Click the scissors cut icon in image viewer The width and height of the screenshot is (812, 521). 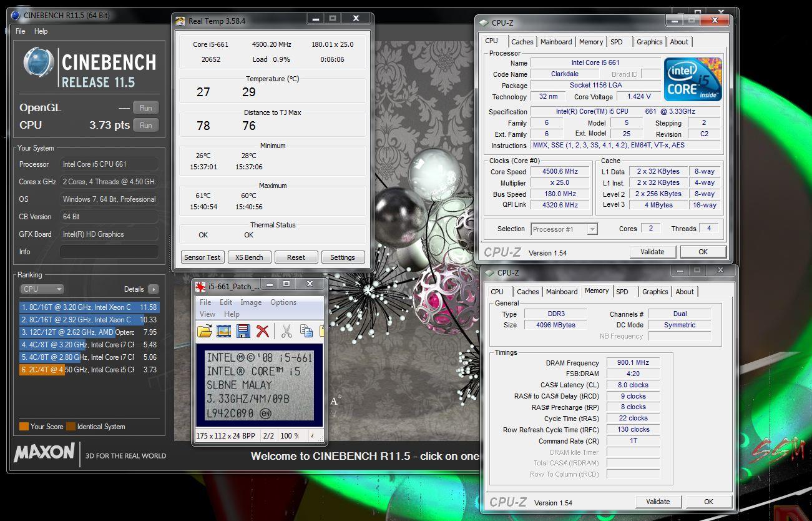coord(286,331)
